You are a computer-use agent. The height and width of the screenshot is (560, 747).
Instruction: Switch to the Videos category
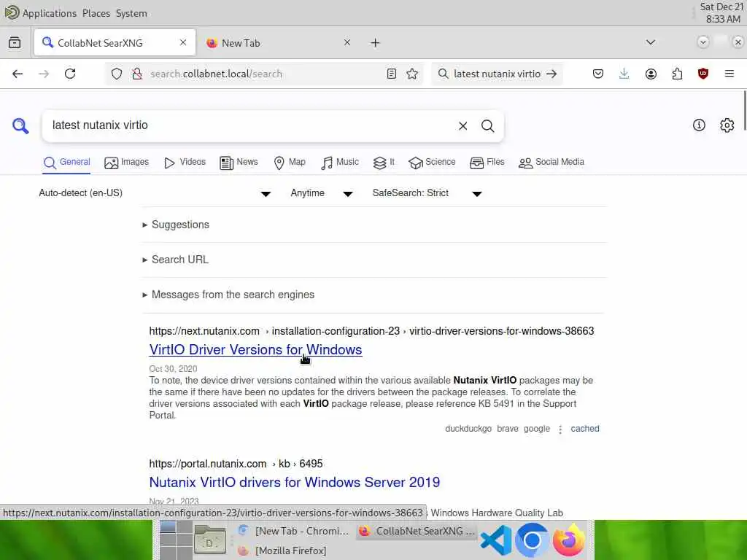185,163
